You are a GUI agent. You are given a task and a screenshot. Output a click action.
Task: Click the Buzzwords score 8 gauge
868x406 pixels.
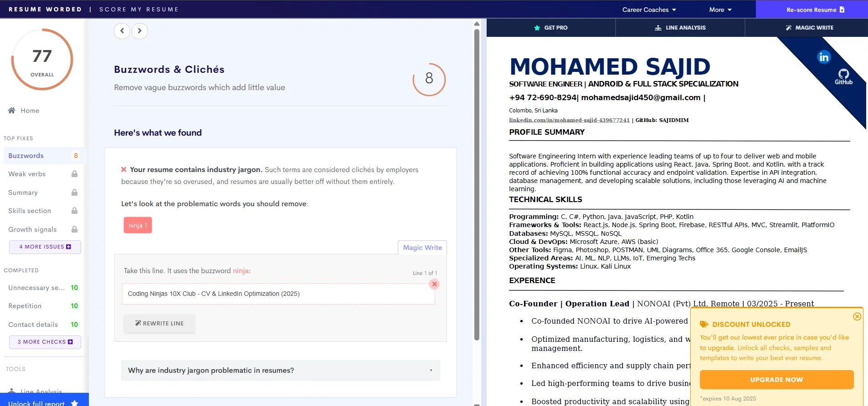point(429,79)
